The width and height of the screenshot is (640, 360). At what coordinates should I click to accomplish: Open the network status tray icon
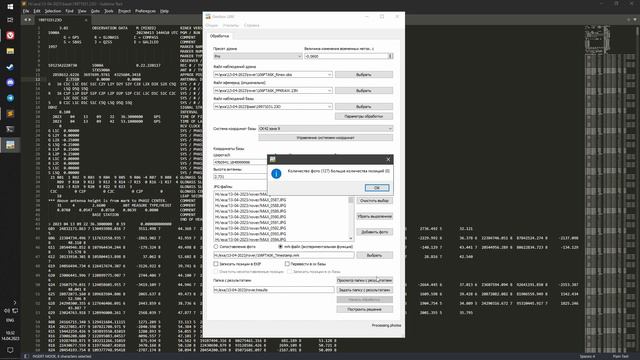point(15,311)
